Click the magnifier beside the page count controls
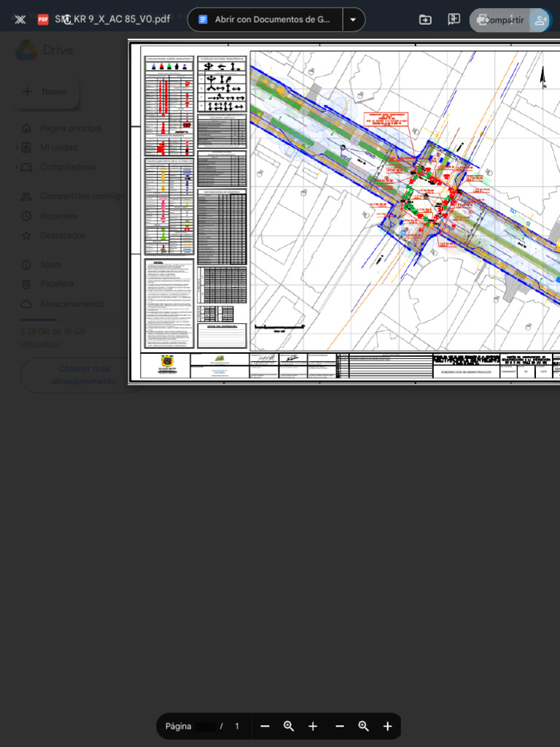The height and width of the screenshot is (747, 560). tap(289, 726)
